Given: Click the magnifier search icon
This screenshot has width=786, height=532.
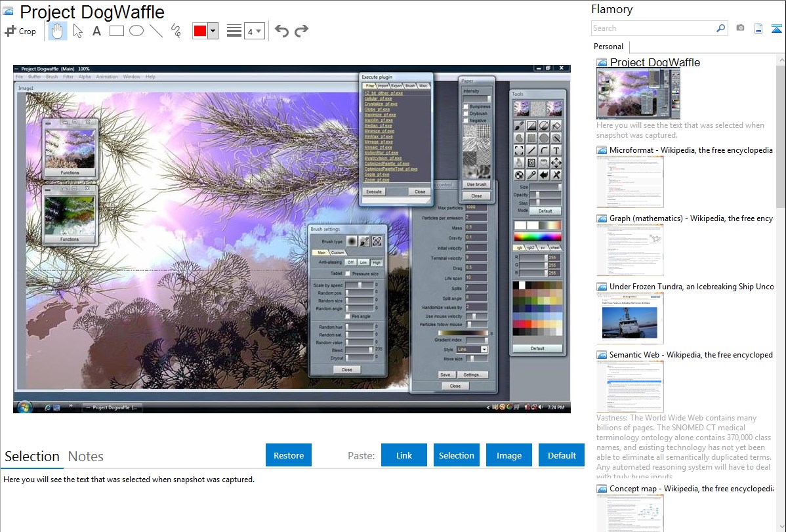Looking at the screenshot, I should click(720, 28).
